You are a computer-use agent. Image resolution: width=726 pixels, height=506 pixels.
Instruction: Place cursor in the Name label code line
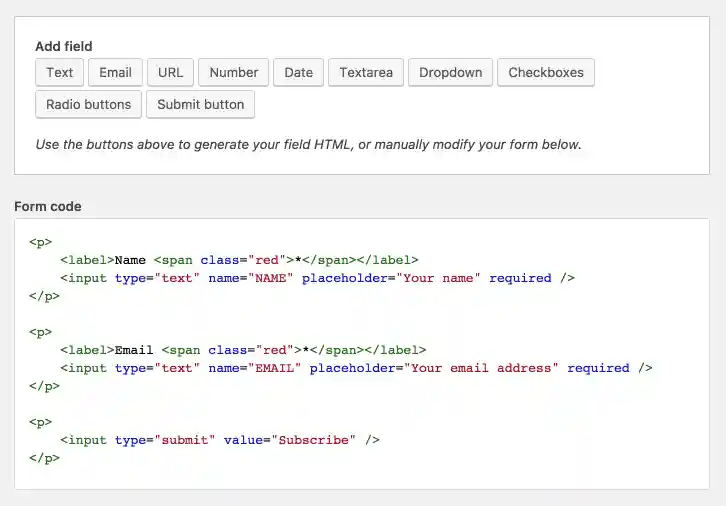point(239,260)
